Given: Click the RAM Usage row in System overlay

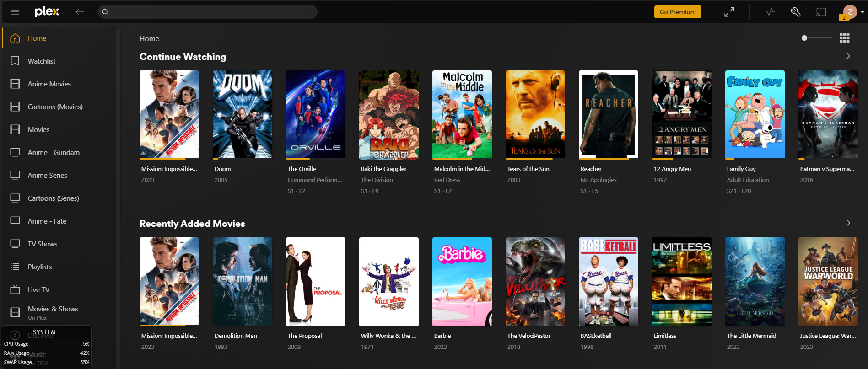Looking at the screenshot, I should (x=47, y=353).
